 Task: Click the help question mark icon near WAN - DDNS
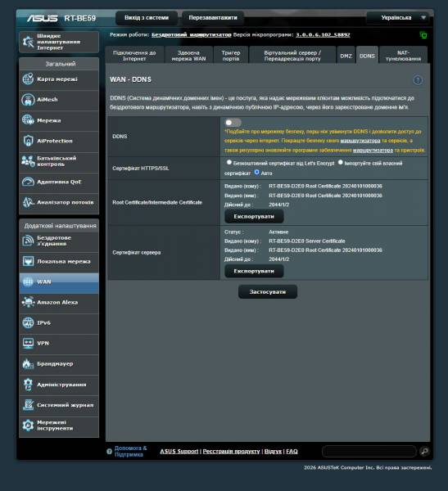coord(418,80)
